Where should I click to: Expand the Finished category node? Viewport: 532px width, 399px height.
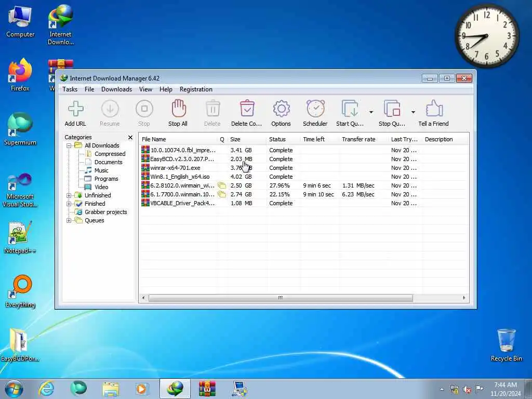(x=69, y=204)
